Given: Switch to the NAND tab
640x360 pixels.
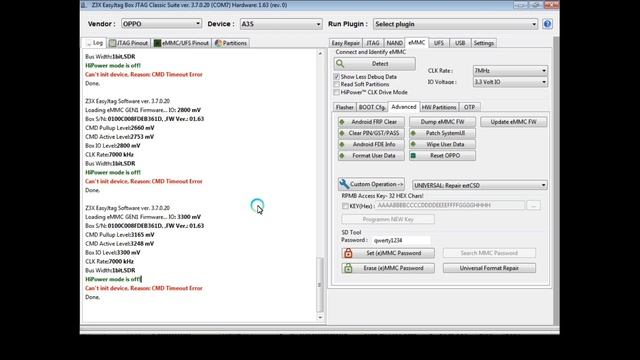Looking at the screenshot, I should [394, 43].
